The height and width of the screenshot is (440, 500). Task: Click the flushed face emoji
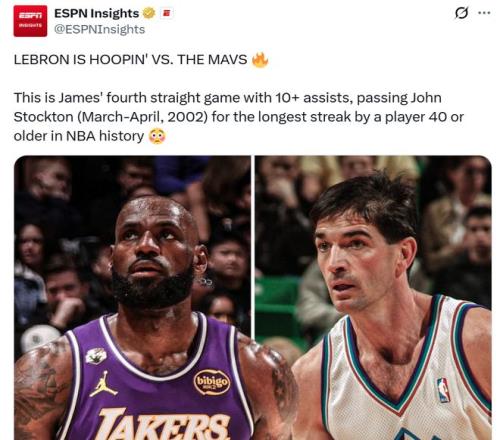coord(157,136)
